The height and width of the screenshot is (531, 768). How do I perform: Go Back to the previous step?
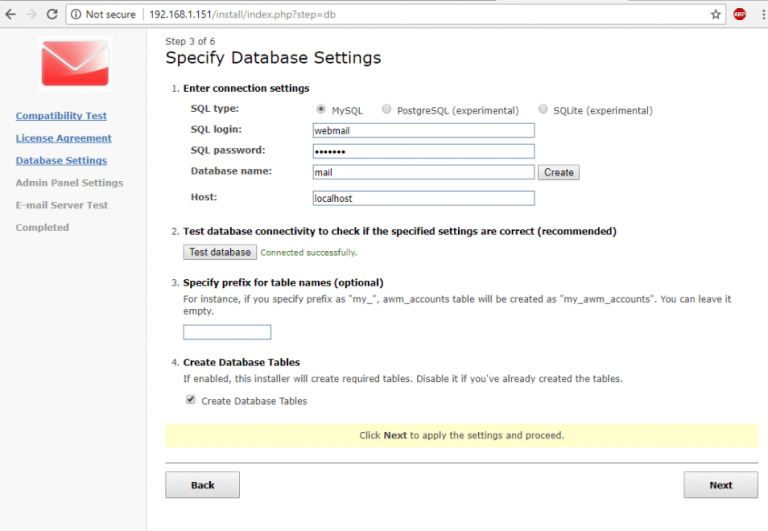203,485
